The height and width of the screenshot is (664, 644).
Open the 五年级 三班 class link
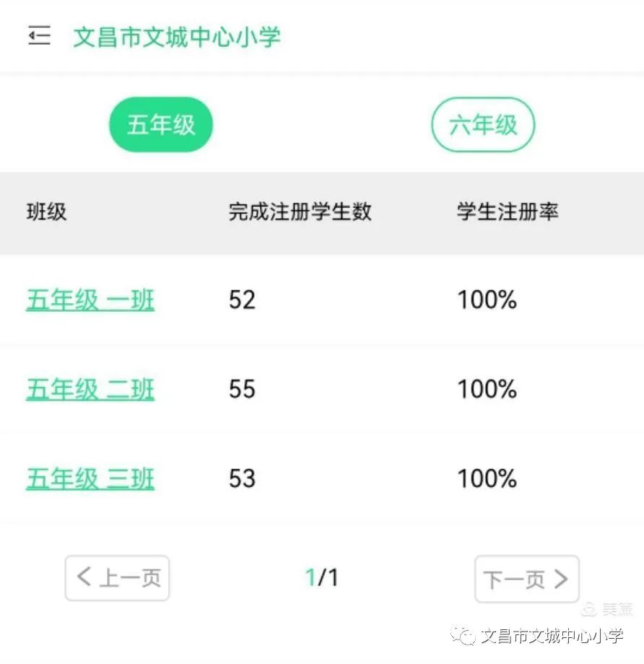tap(90, 479)
